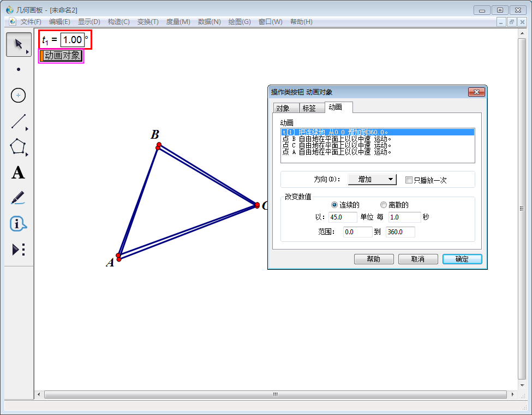Click the horizontal scrollbar thumb
This screenshot has height=415, width=532.
[x=275, y=394]
